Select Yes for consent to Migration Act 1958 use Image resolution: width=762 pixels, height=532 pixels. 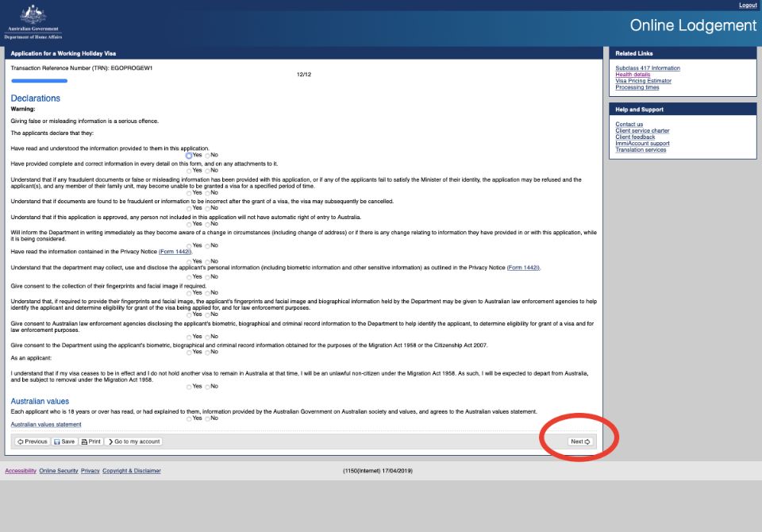click(189, 353)
